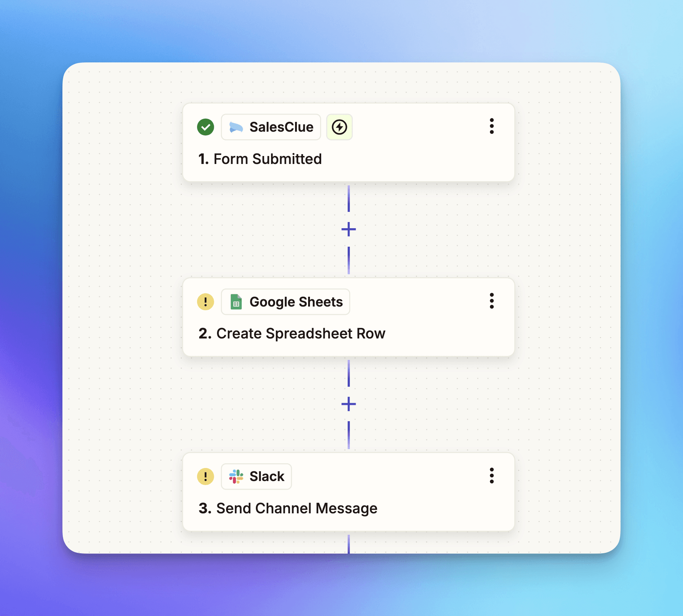Select the '2. Create Spreadsheet Row' step title
This screenshot has height=616, width=683.
tap(292, 334)
